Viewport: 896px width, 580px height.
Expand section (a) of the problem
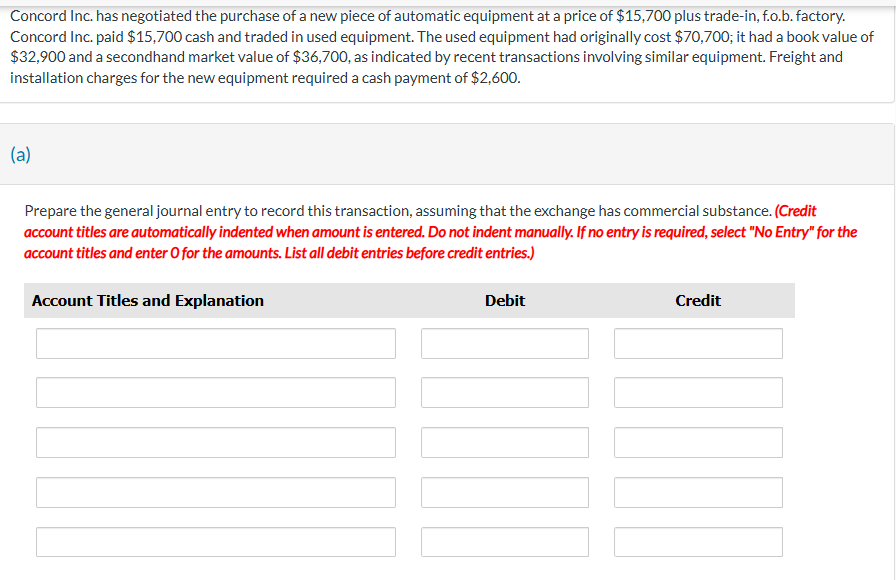click(18, 154)
